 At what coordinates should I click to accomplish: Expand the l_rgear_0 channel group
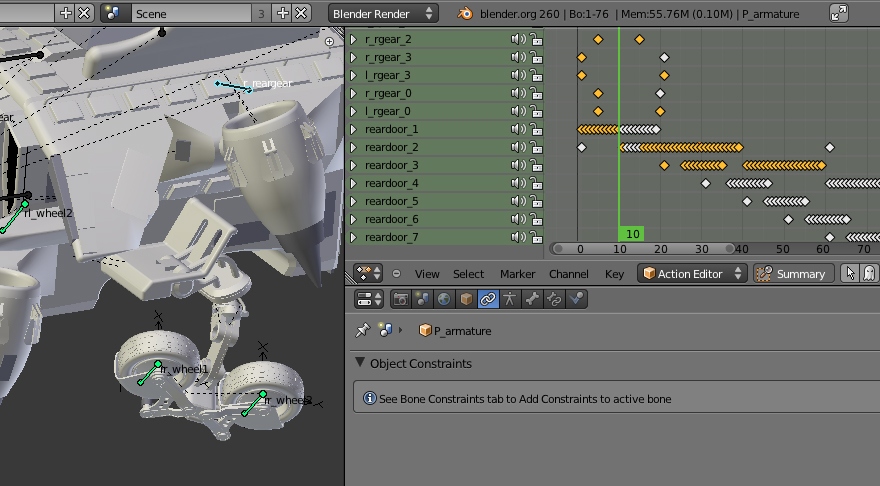354,111
